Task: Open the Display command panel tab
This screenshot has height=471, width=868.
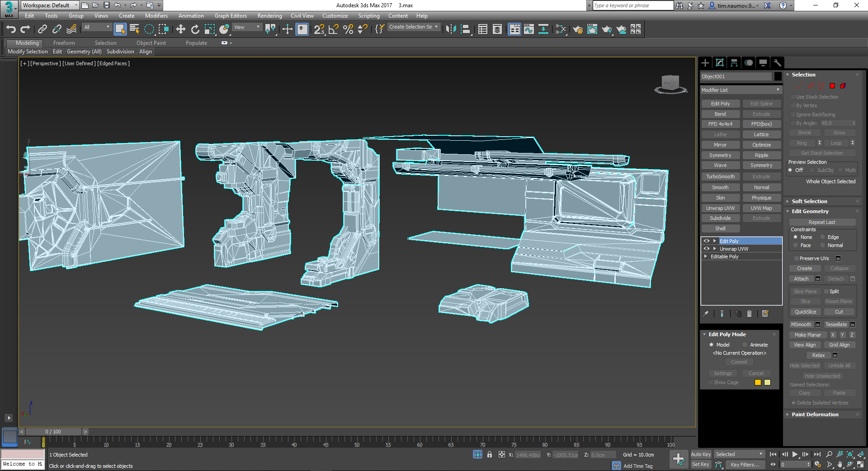Action: 763,63
